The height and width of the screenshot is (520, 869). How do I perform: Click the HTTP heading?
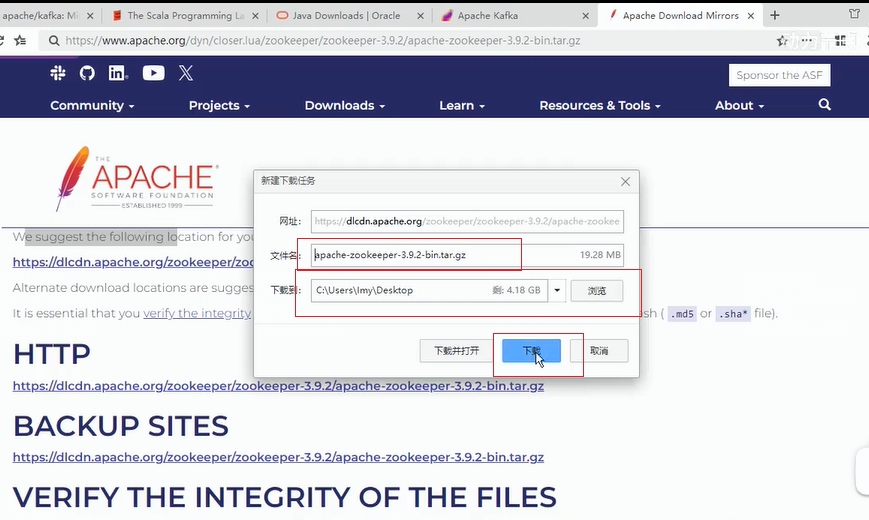[52, 354]
